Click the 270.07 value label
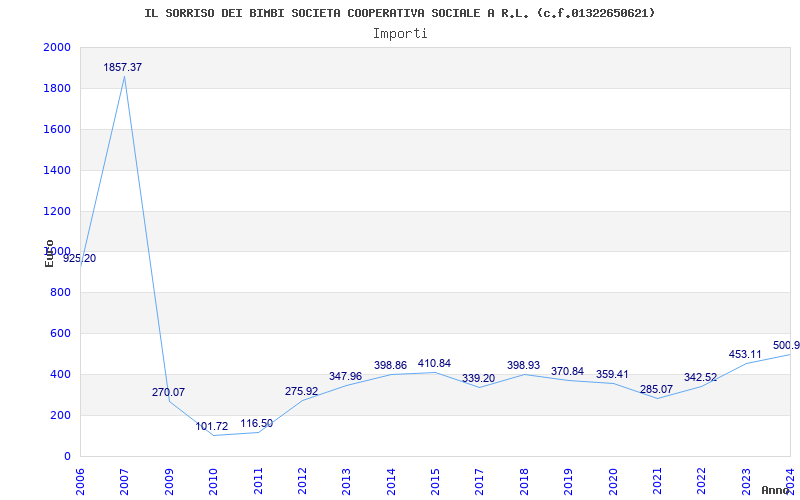Screen dimensions: 800x500 (x=168, y=392)
